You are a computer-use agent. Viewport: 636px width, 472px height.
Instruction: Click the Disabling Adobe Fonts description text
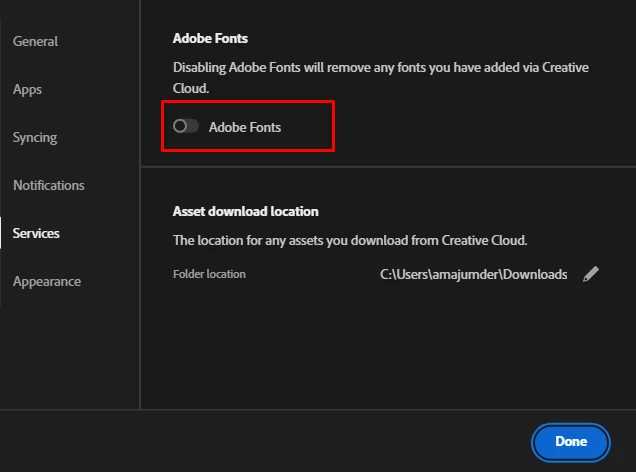click(x=380, y=77)
